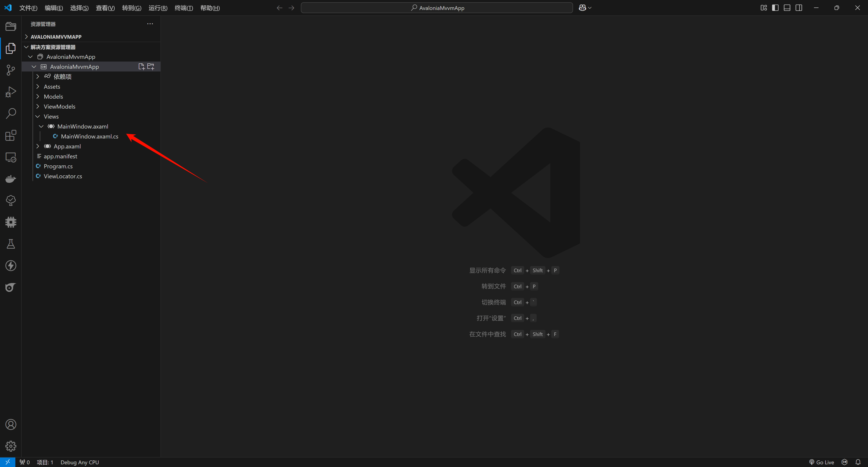Open notifications bell in status bar
This screenshot has width=868, height=467.
pos(858,462)
